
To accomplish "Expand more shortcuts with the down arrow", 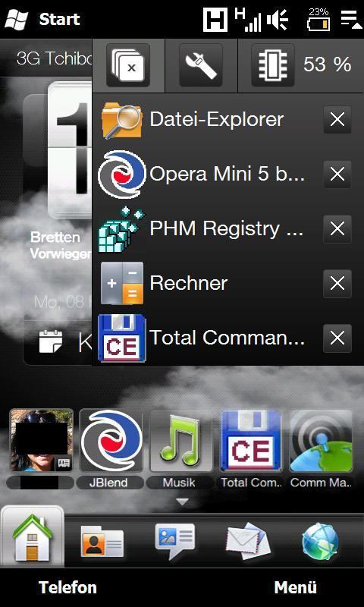I will click(x=182, y=502).
